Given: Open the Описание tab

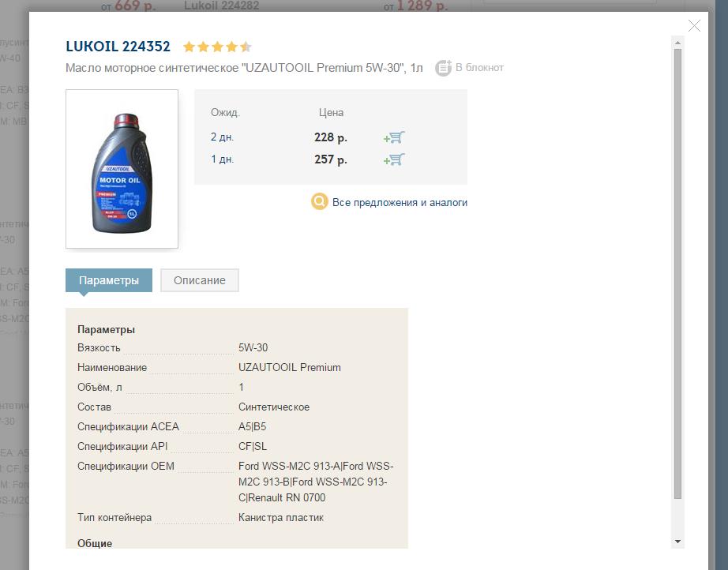Looking at the screenshot, I should (200, 280).
